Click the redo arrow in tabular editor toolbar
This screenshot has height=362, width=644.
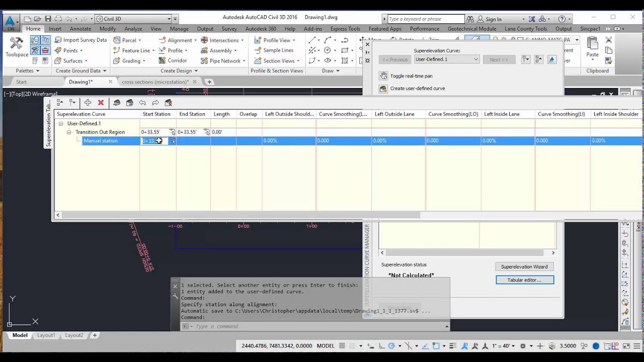coord(155,103)
